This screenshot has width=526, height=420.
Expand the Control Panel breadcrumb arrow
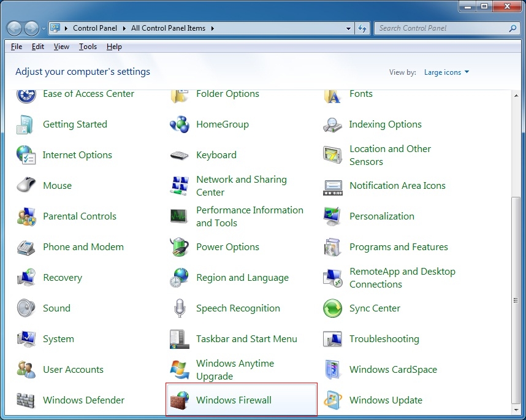pos(124,29)
